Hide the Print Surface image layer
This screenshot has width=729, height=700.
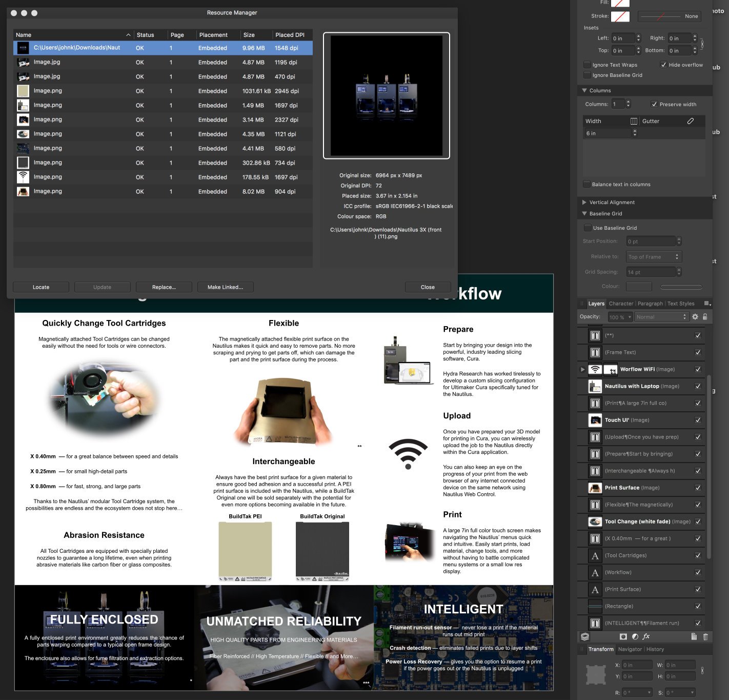click(698, 488)
